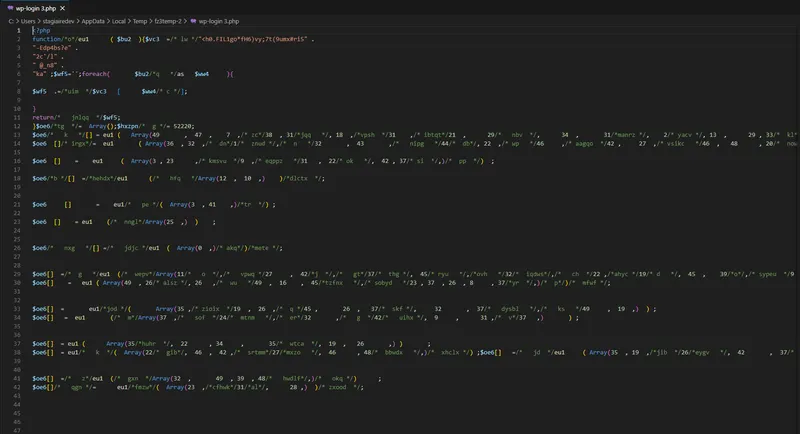Click the 'mtnm' comment on line 34
Image resolution: width=800 pixels, height=434 pixels.
[x=247, y=318]
